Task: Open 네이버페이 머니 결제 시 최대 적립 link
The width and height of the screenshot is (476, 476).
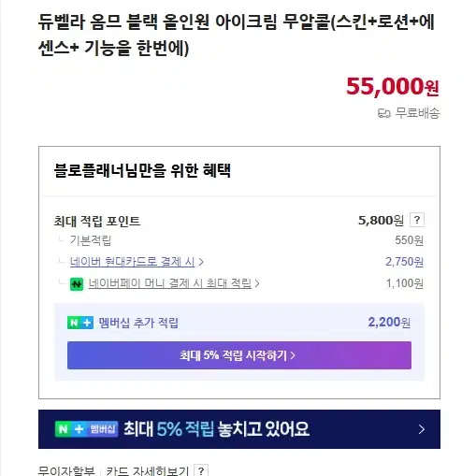Action: click(170, 283)
